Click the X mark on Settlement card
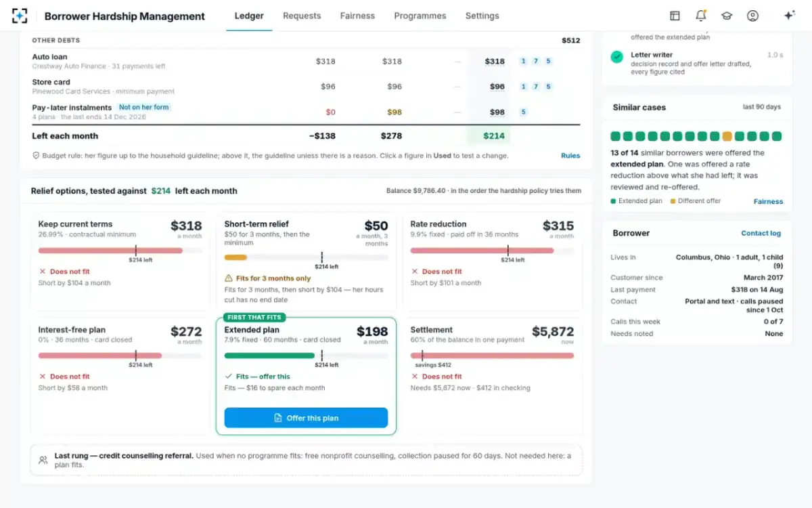This screenshot has height=508, width=812. tap(414, 377)
